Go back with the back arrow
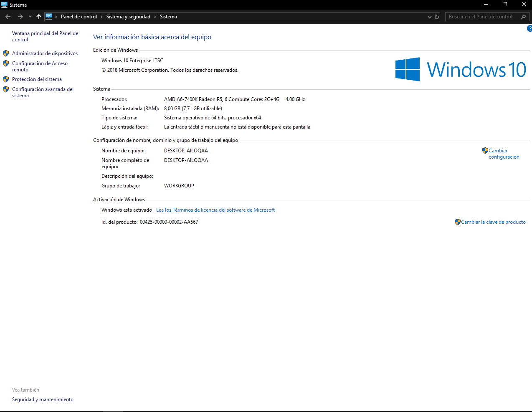532x412 pixels. [8, 17]
